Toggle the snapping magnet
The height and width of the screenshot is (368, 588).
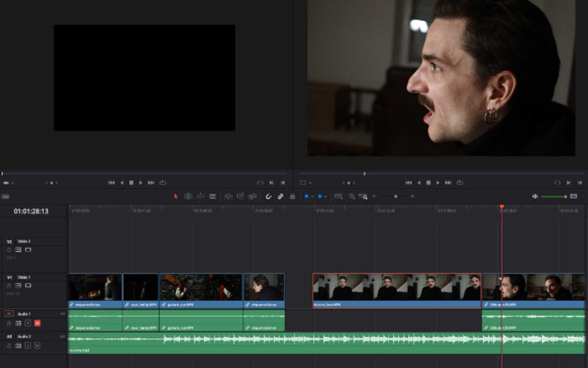point(268,195)
